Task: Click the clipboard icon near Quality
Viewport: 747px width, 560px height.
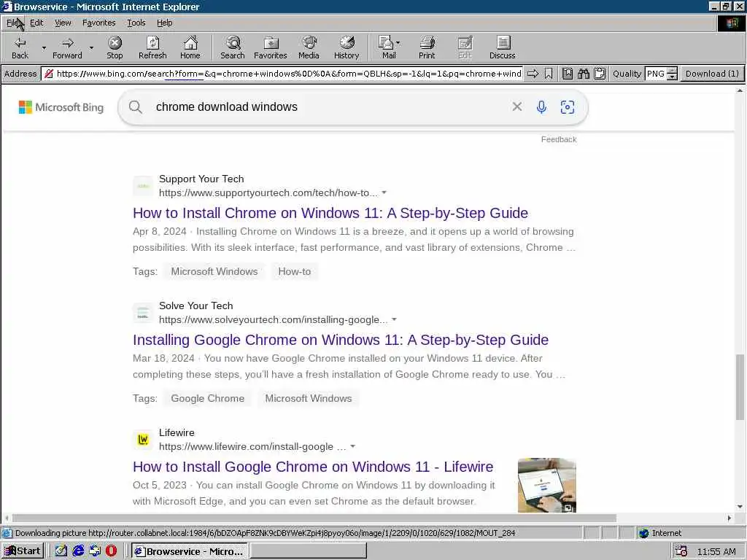Action: click(600, 74)
